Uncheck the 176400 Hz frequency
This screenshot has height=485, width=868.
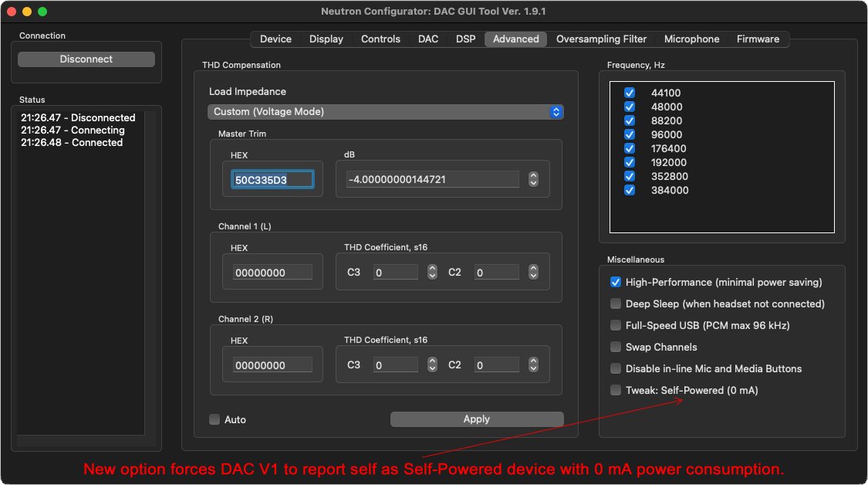click(630, 148)
